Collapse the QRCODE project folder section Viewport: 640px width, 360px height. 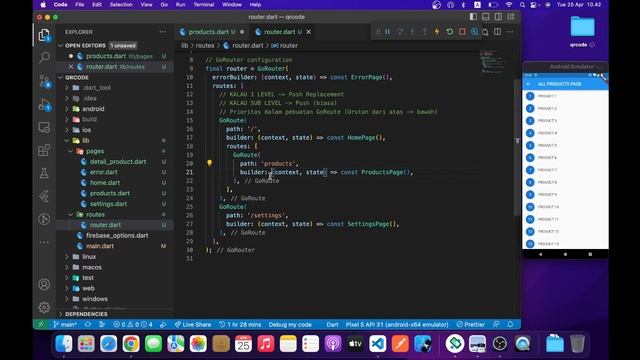click(115, 77)
